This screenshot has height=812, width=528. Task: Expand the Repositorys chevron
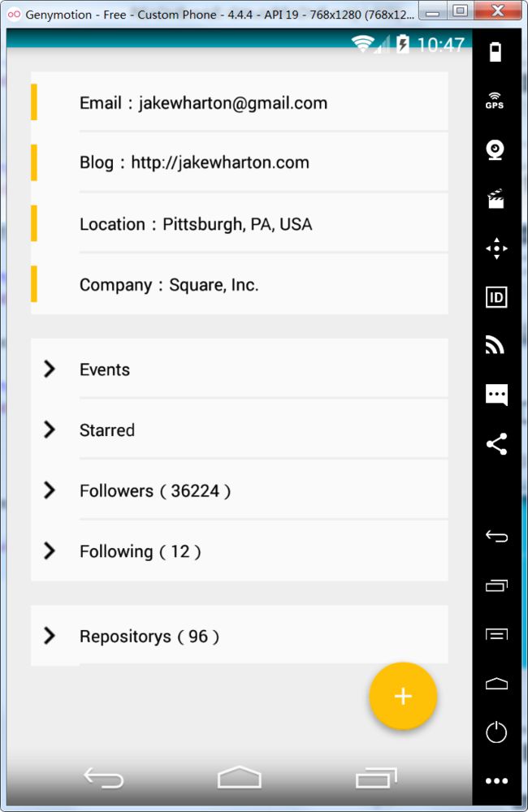pyautogui.click(x=50, y=636)
